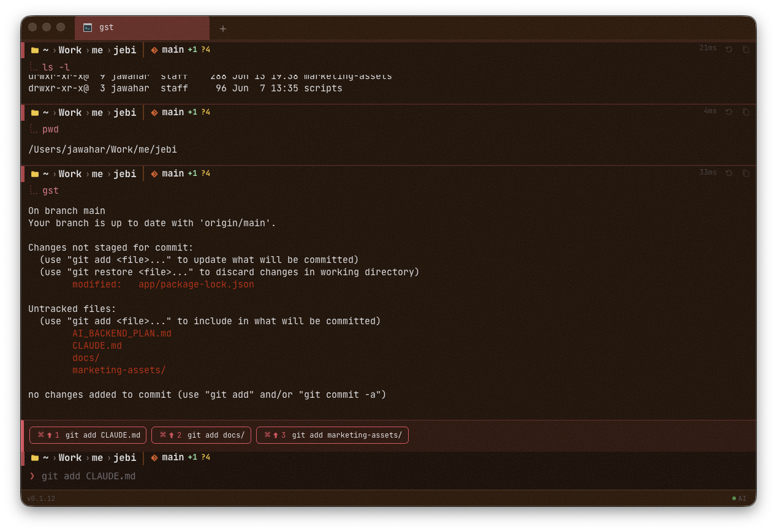Click the folder icon in the pwd block header
The width and height of the screenshot is (777, 532).
[35, 113]
